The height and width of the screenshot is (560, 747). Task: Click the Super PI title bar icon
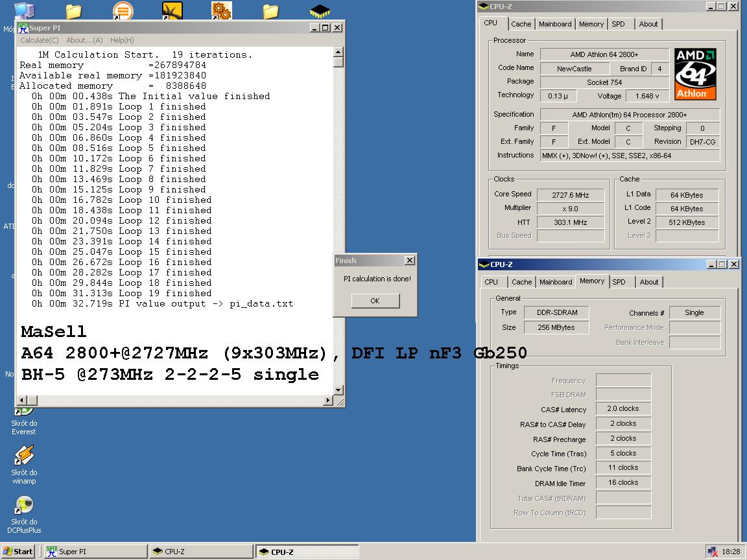tap(23, 28)
